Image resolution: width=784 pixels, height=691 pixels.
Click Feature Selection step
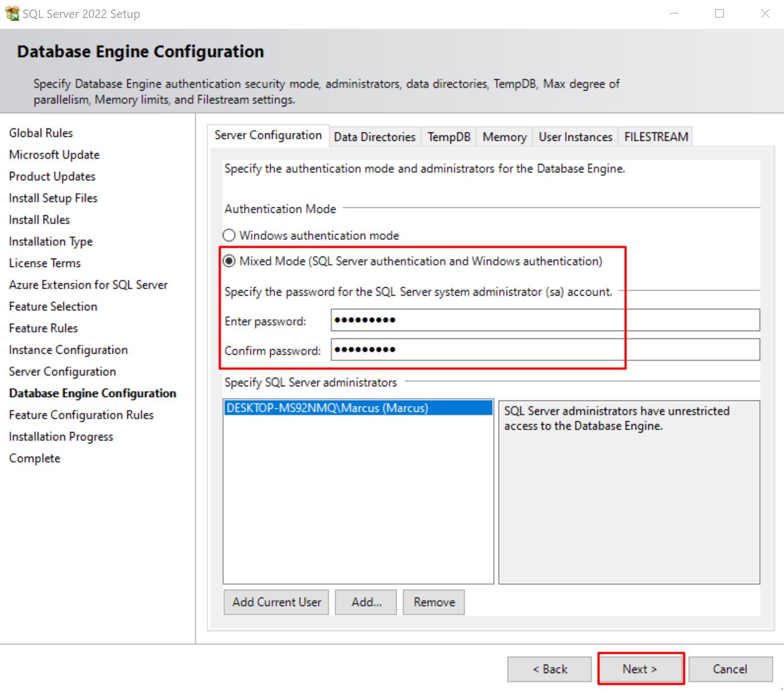(x=53, y=306)
